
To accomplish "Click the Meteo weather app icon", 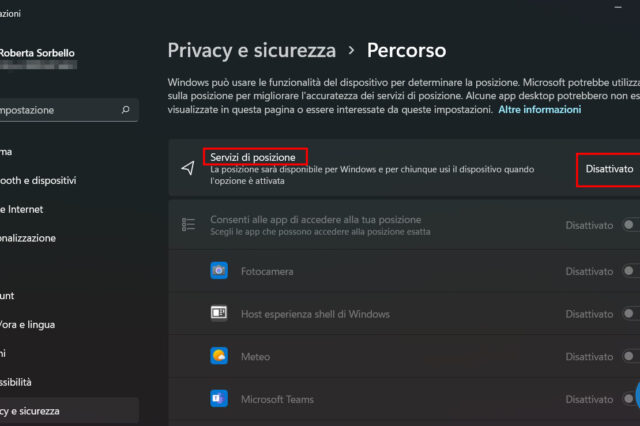I will pos(219,356).
